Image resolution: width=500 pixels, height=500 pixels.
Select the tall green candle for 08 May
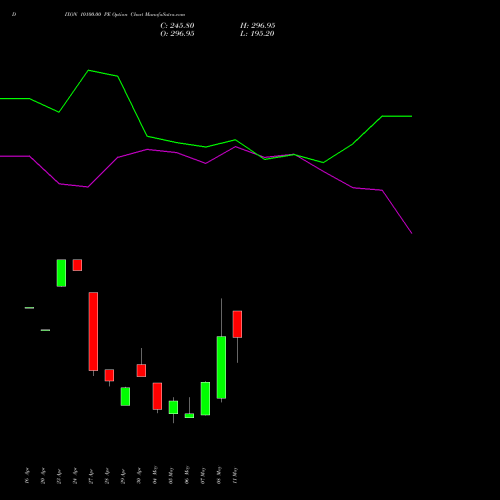221,367
